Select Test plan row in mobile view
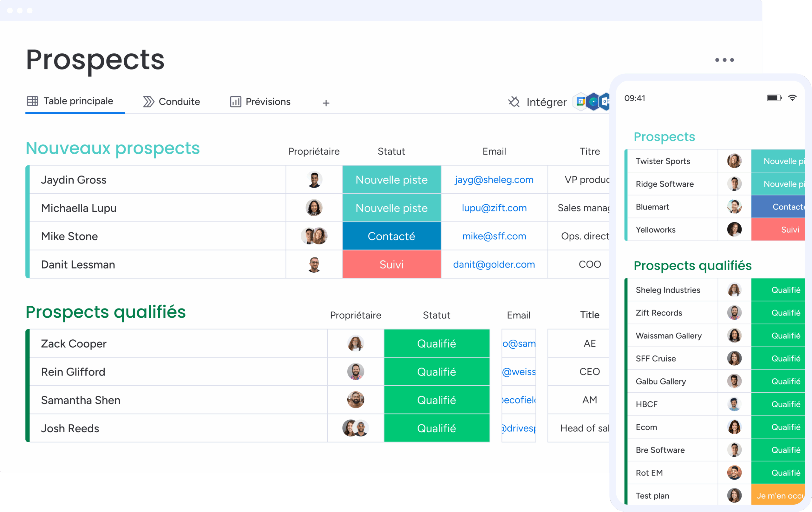The height and width of the screenshot is (512, 812). (715, 495)
